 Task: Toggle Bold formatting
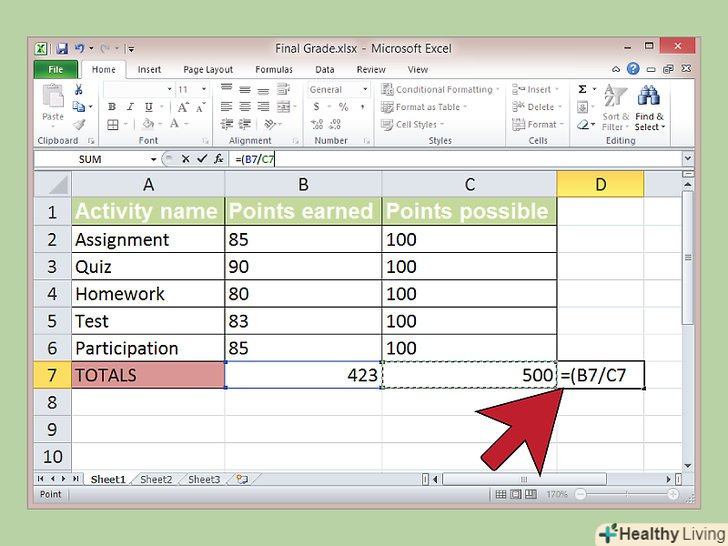pos(112,107)
